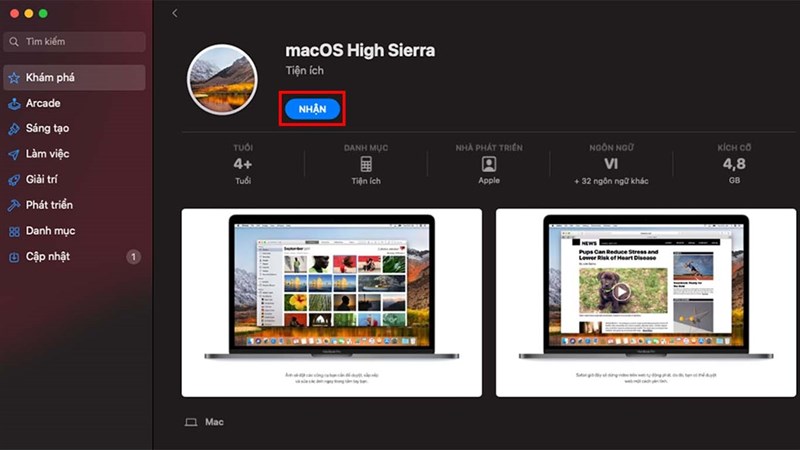Select the Mac platform label

click(214, 422)
